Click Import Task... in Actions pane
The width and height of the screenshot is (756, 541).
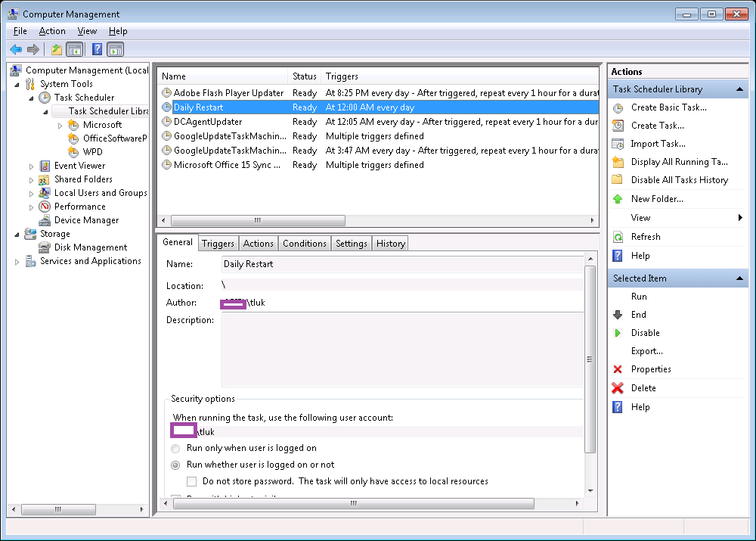(658, 144)
